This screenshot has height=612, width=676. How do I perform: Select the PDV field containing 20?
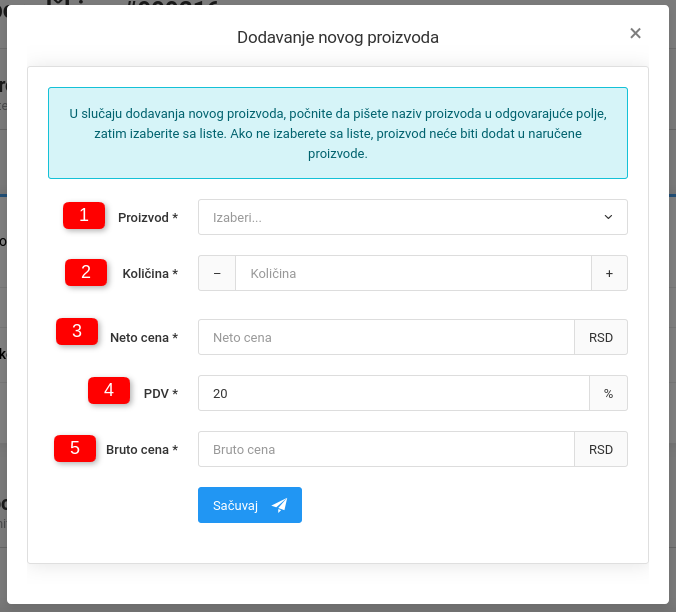(394, 394)
